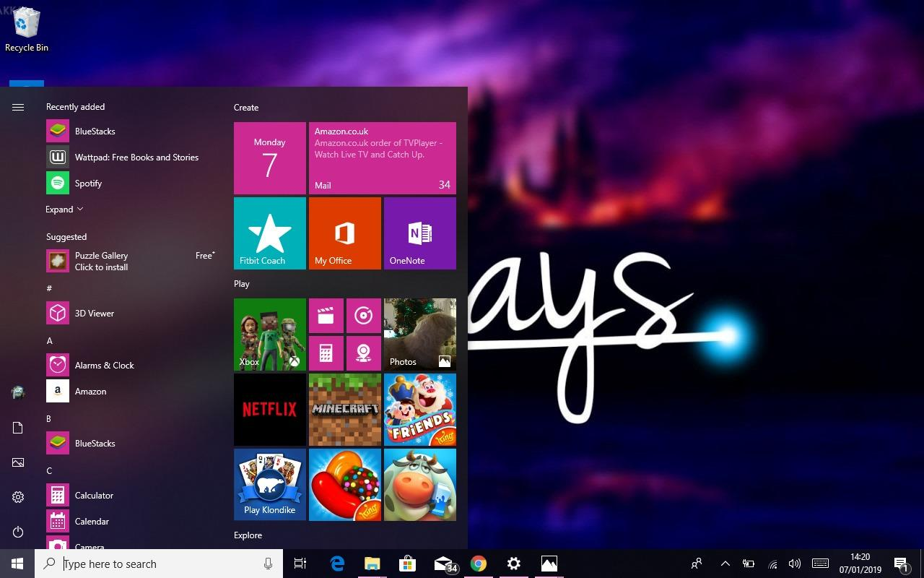
Task: Show hidden system tray icons
Action: [725, 564]
